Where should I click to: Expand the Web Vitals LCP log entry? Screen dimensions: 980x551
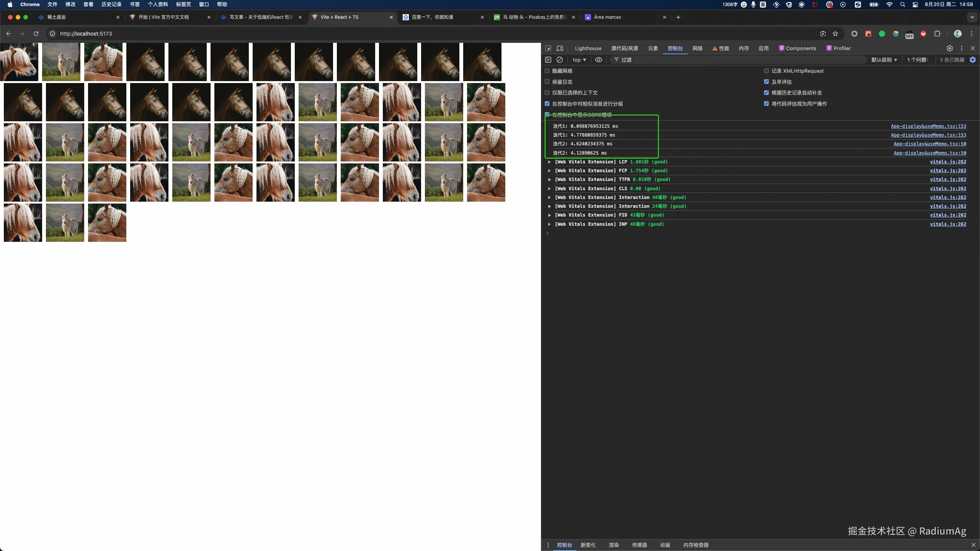[549, 162]
